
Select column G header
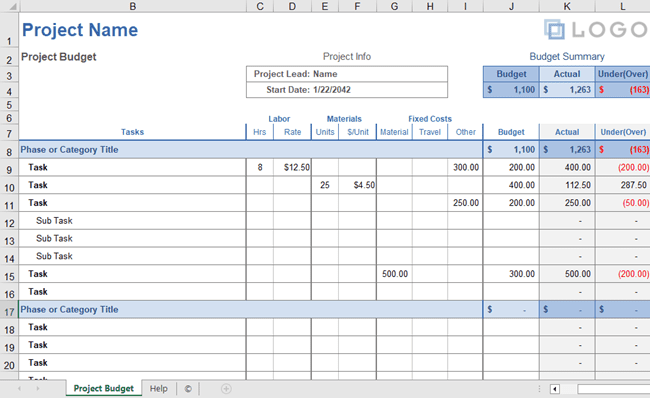click(394, 6)
